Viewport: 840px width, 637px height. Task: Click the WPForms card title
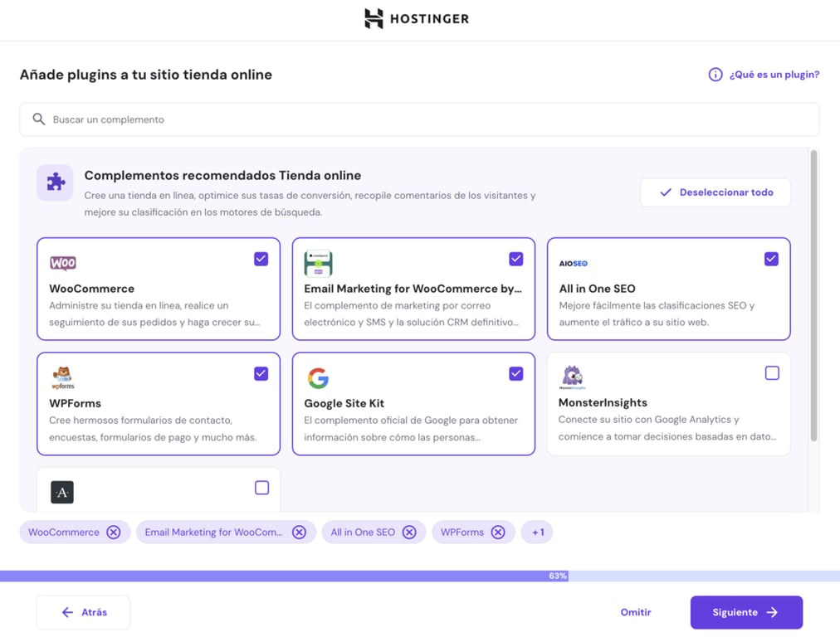click(x=75, y=403)
